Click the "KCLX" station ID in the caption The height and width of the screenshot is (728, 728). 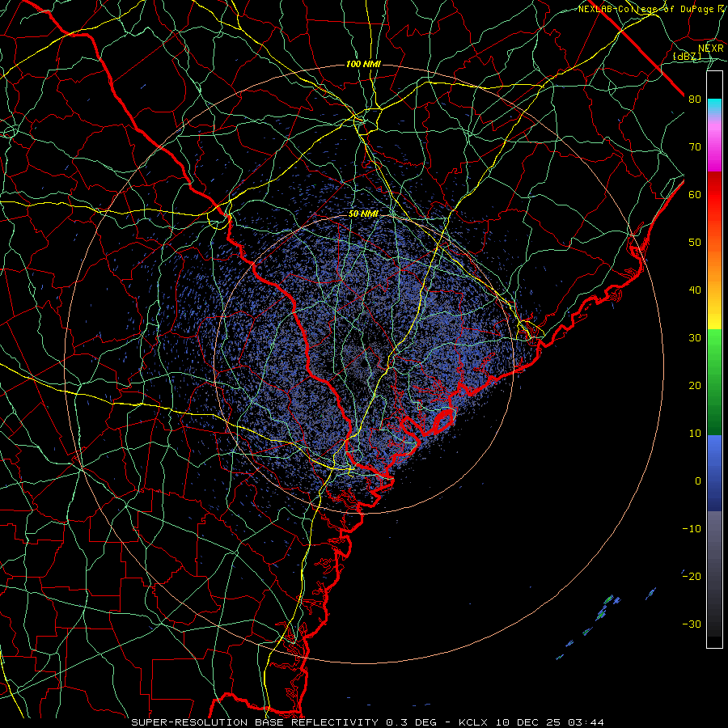[x=472, y=722]
